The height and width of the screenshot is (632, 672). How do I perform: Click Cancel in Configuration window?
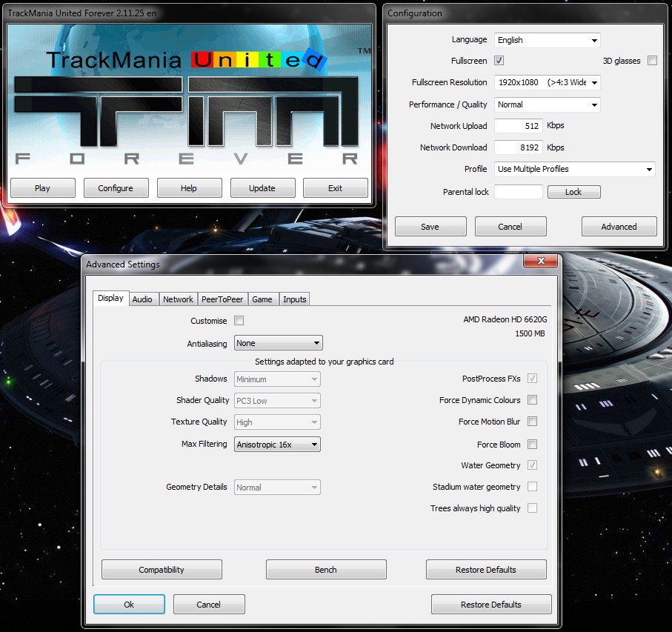tap(510, 226)
